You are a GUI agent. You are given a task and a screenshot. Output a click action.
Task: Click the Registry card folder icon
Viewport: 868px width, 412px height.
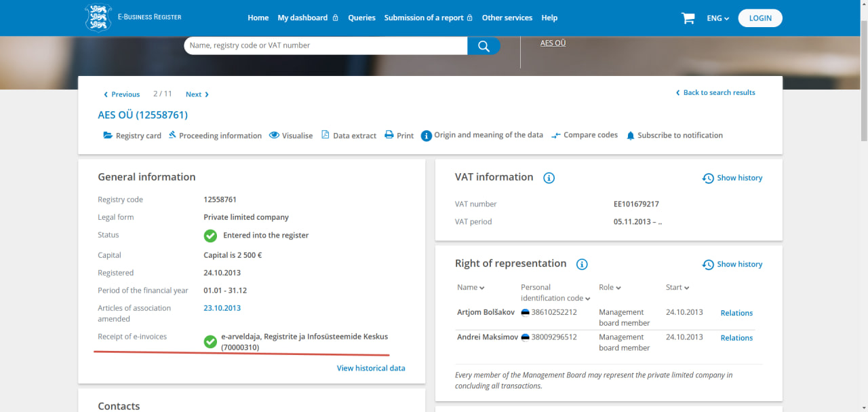[108, 135]
